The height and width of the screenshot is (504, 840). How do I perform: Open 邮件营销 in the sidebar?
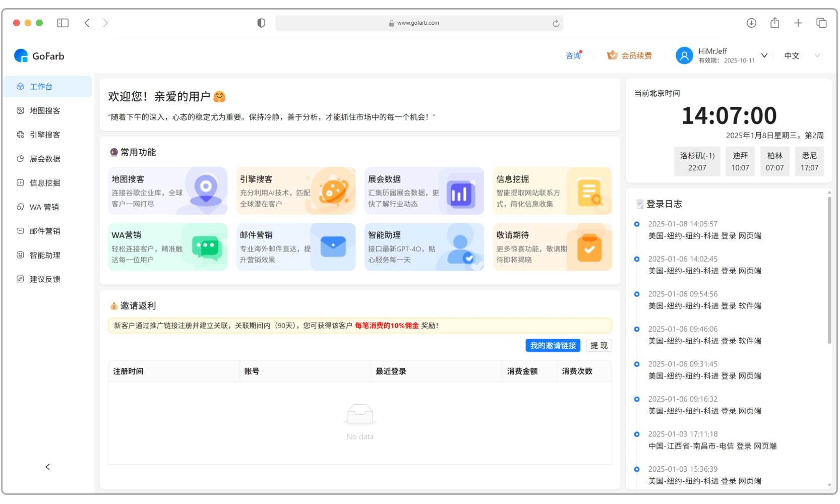click(x=44, y=230)
